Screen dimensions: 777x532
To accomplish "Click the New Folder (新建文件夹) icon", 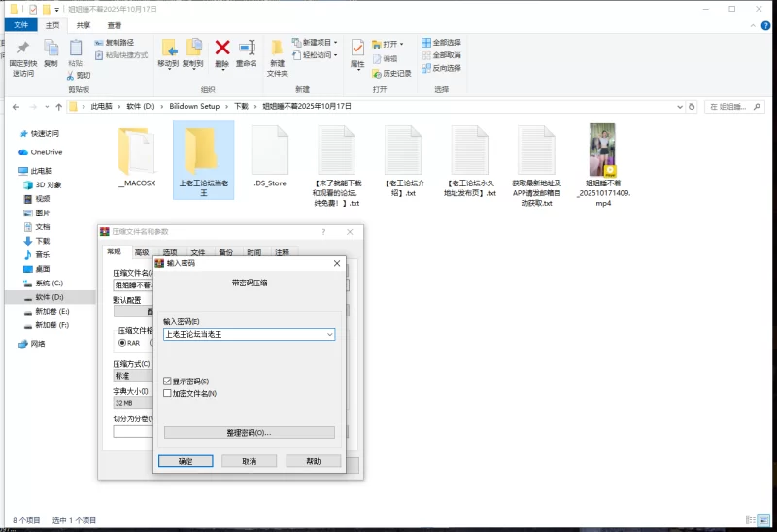I will (x=278, y=49).
